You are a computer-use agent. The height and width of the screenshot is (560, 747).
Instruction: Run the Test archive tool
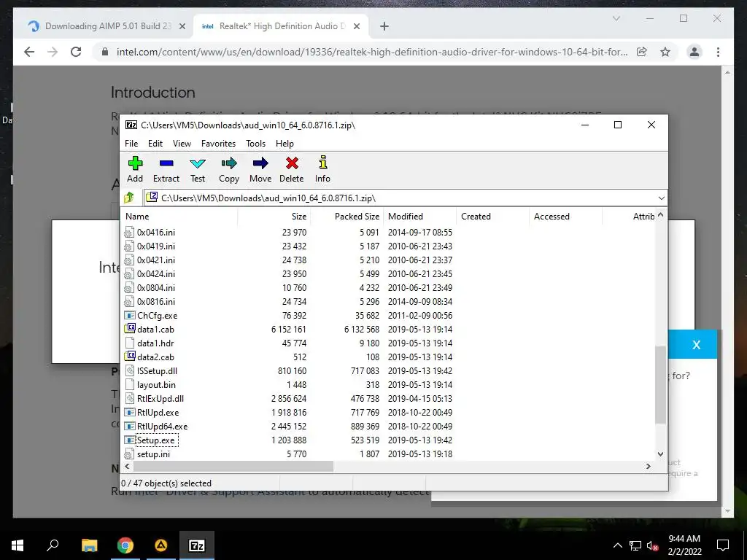pyautogui.click(x=197, y=169)
